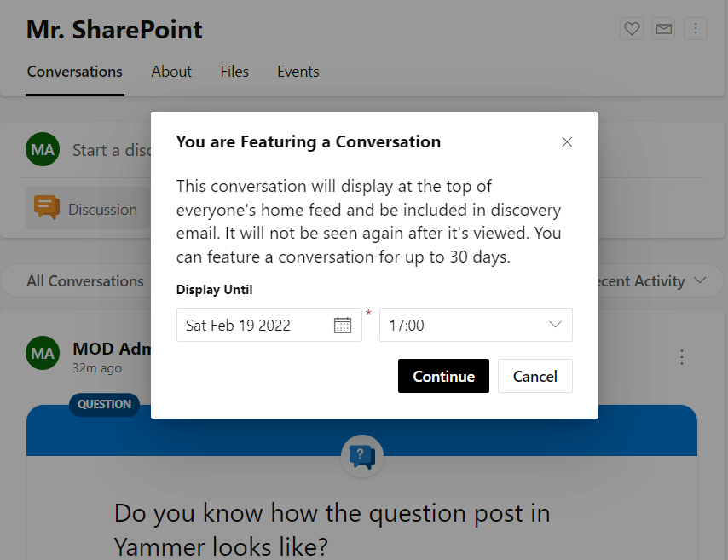Screen dimensions: 728x560
Task: Open the All Conversations filter
Action: coord(85,281)
